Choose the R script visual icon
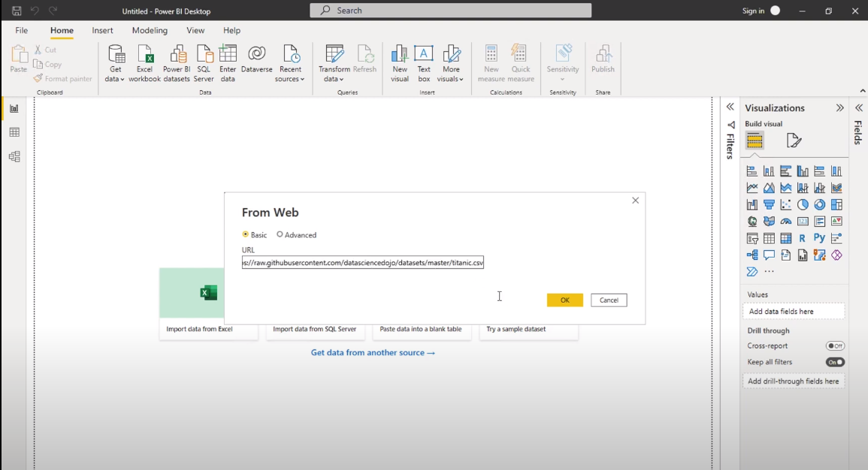 pyautogui.click(x=802, y=238)
